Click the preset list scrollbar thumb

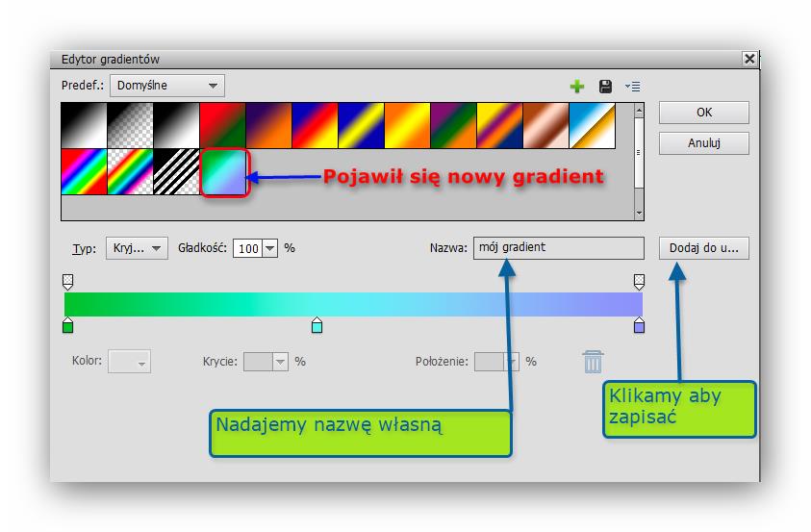point(640,153)
